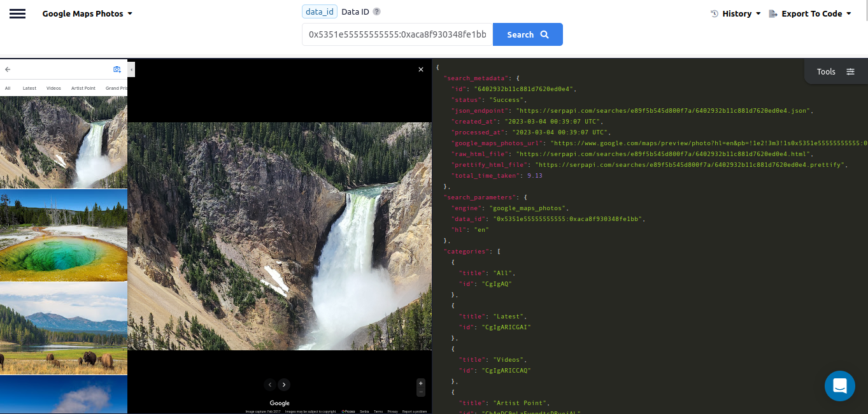This screenshot has width=868, height=414.
Task: Open the Tools panel button
Action: click(x=836, y=71)
